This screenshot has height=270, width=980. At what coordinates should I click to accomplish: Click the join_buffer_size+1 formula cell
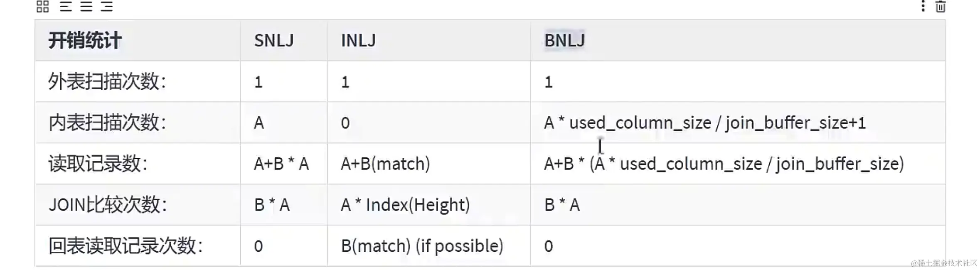705,123
